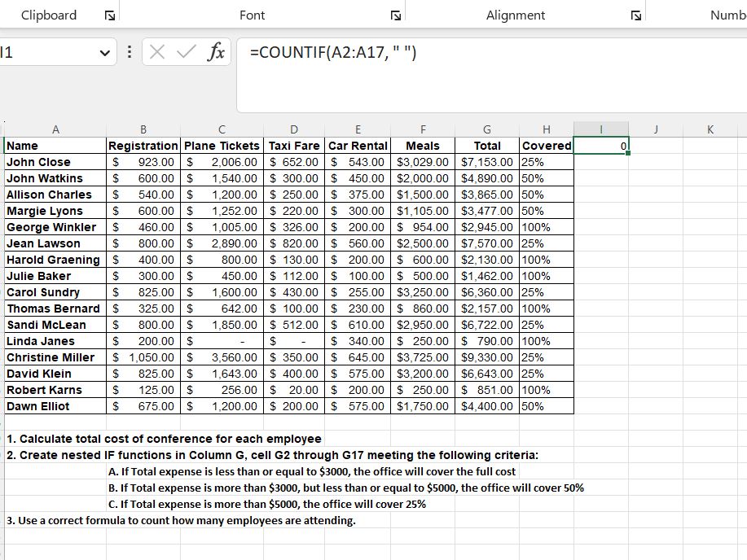Open the Name Box dropdown arrow
Viewport: 747px width, 560px height.
click(104, 51)
